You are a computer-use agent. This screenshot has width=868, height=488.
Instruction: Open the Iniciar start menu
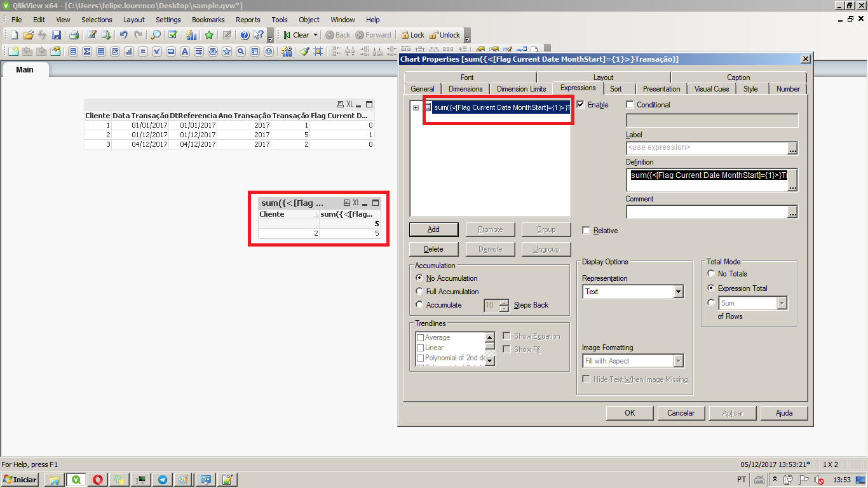(20, 480)
